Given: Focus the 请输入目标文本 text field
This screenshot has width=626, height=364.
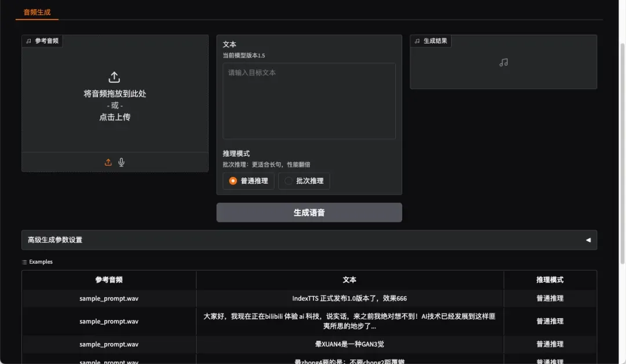Looking at the screenshot, I should click(x=309, y=101).
